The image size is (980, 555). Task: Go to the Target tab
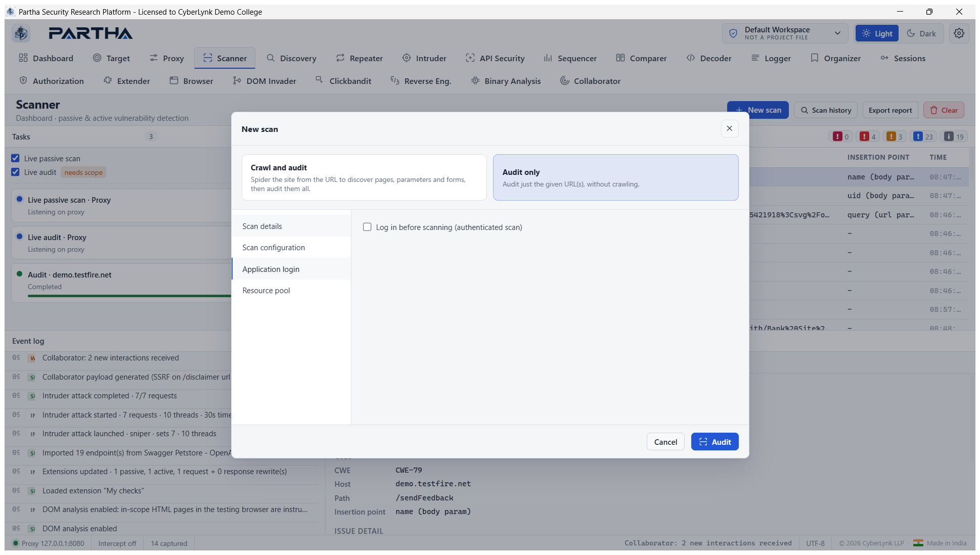pyautogui.click(x=111, y=58)
